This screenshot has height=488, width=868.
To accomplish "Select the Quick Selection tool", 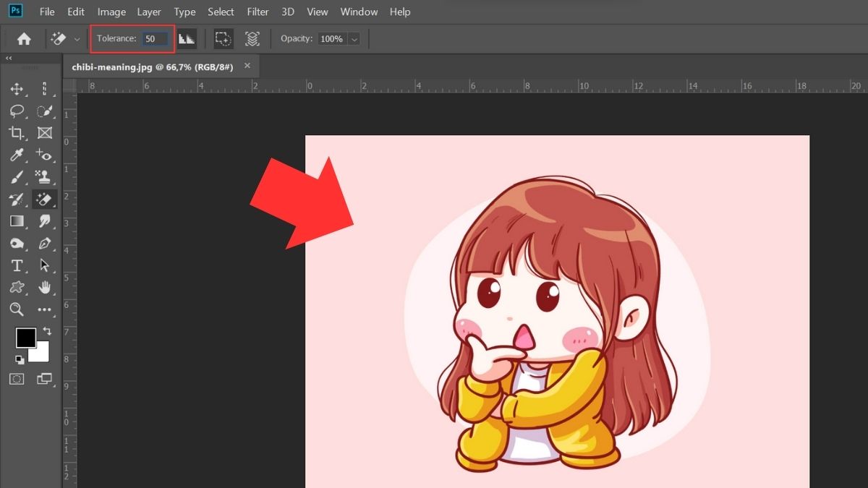I will coord(45,111).
